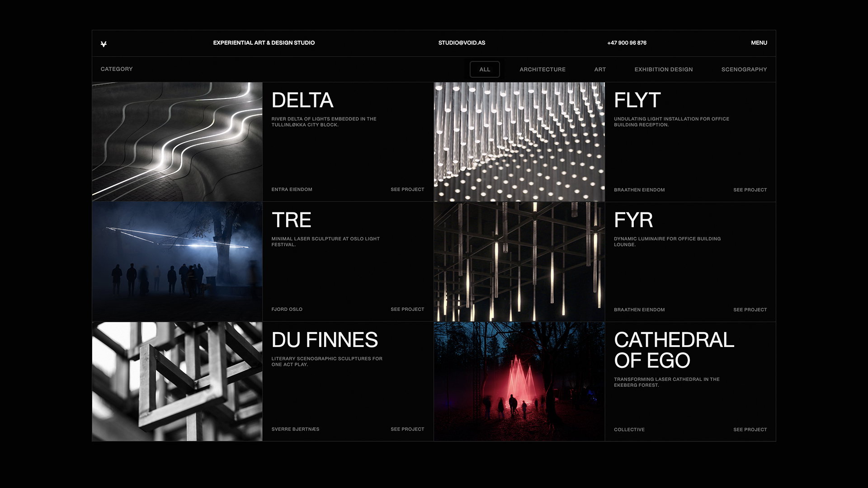
Task: Click the VOID studio logo icon
Action: click(104, 44)
